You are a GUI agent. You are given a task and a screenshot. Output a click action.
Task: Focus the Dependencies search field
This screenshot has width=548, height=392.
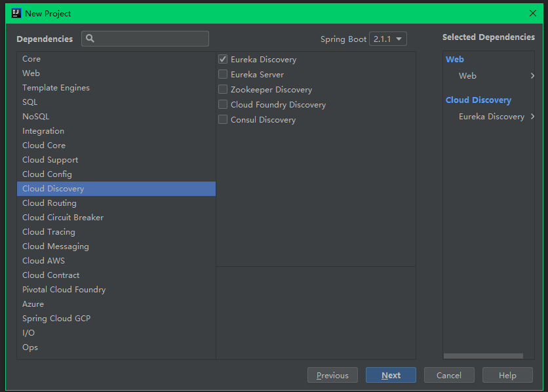[145, 39]
